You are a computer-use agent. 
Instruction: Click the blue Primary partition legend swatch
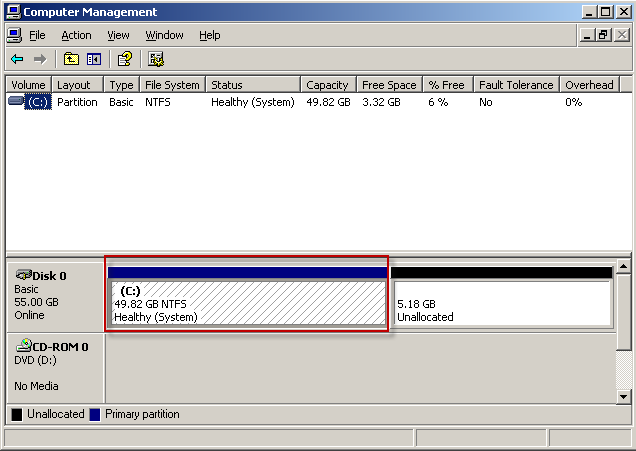[x=95, y=414]
